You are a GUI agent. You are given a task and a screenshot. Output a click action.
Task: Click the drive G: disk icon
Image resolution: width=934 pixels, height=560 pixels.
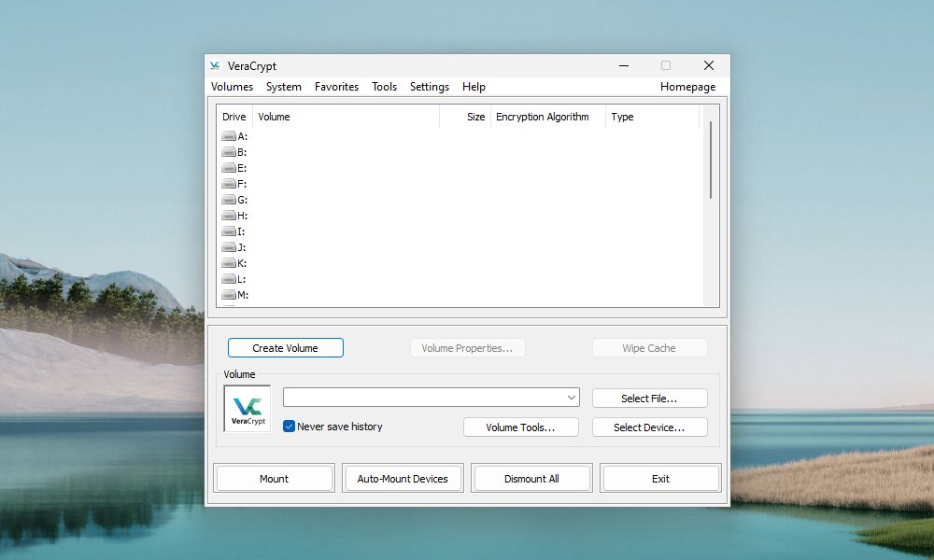229,200
